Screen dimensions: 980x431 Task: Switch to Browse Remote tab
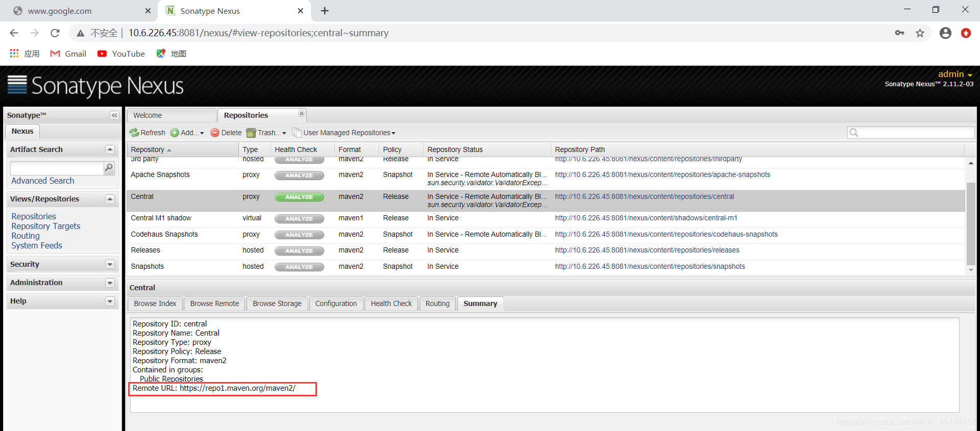214,303
